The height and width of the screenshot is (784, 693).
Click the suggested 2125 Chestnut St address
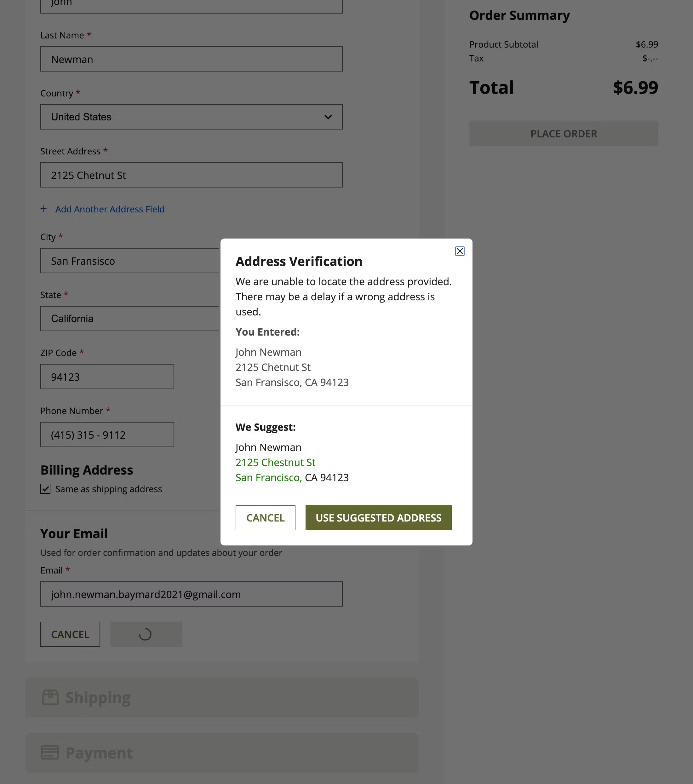(x=275, y=462)
